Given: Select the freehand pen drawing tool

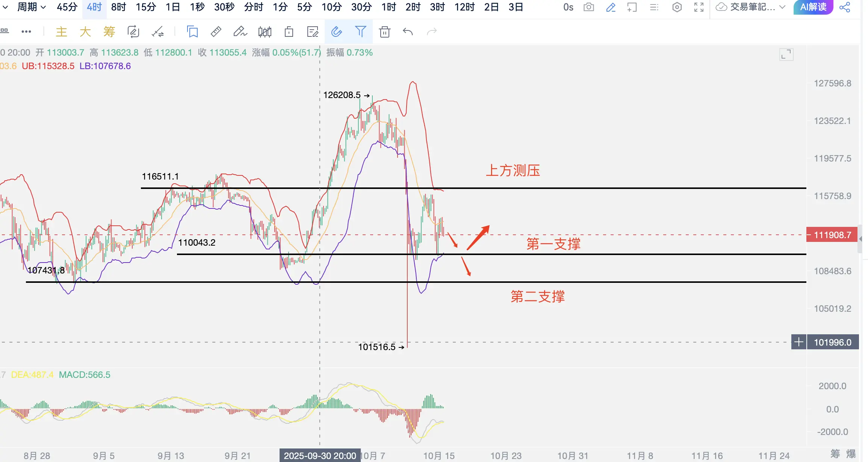Looking at the screenshot, I should (240, 32).
